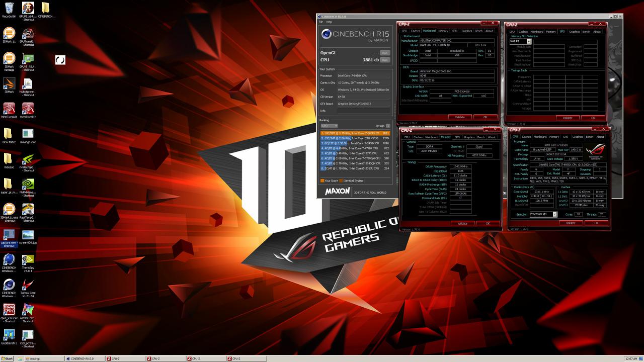The image size is (644, 362).
Task: Open the CPU ranking filter dropdown
Action: click(329, 126)
